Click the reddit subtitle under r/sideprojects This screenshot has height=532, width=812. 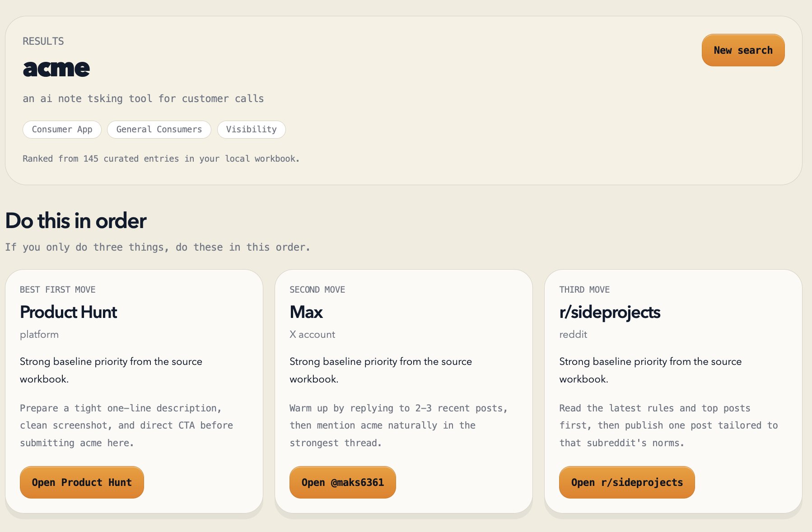click(x=572, y=334)
